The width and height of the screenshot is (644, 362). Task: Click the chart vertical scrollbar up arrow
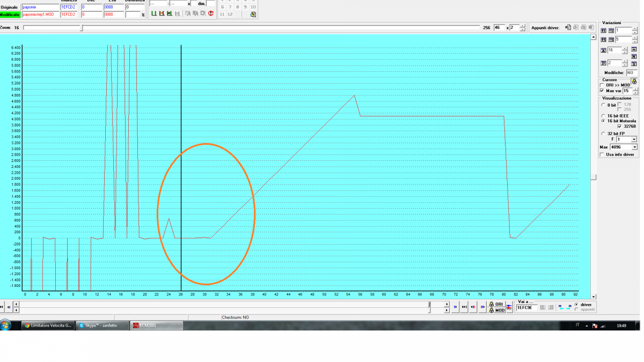coord(594,38)
